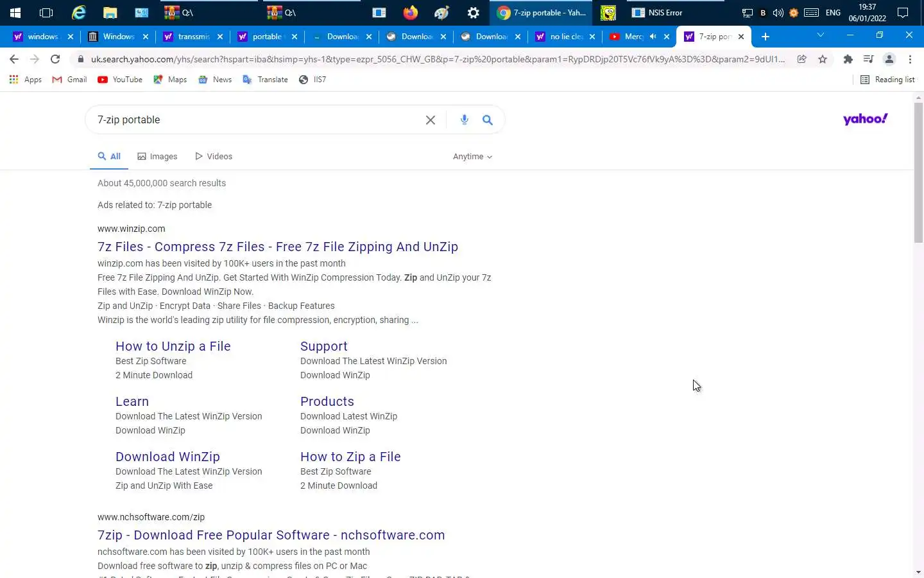924x578 pixels.
Task: Open the Chrome extensions puzzle menu
Action: tap(848, 59)
